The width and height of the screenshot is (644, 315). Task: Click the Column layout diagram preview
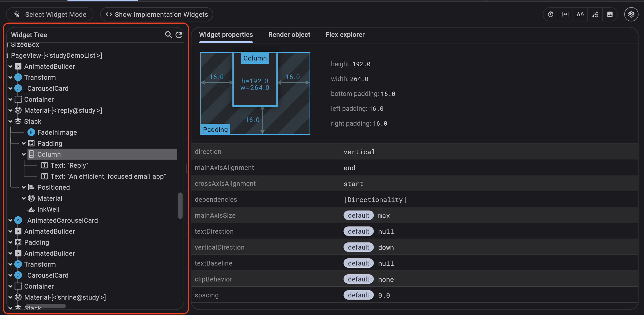tap(255, 79)
